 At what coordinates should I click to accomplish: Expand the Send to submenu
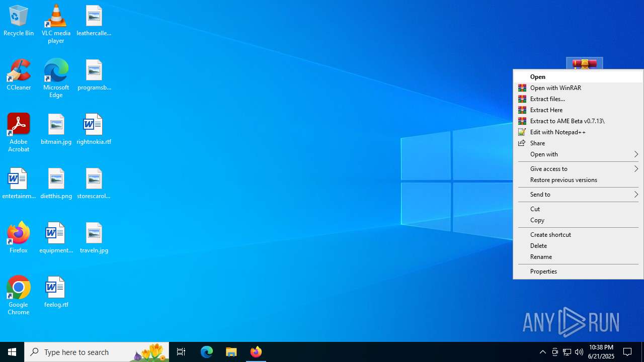tap(578, 195)
